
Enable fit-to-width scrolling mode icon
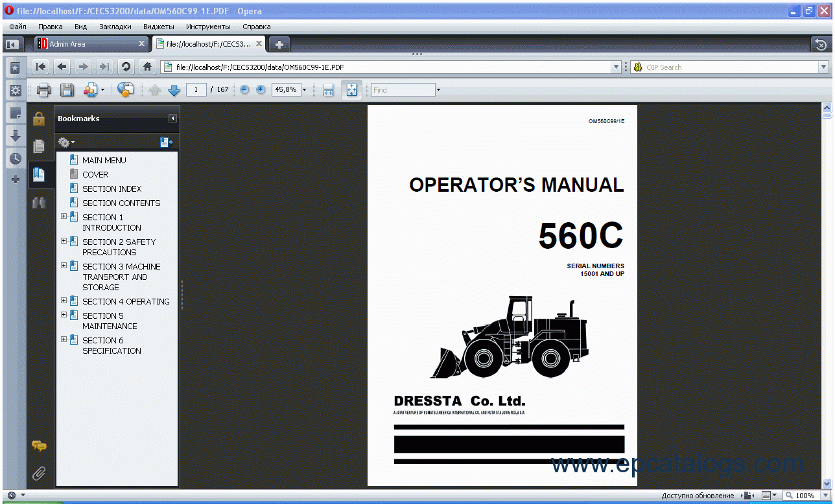(x=328, y=90)
